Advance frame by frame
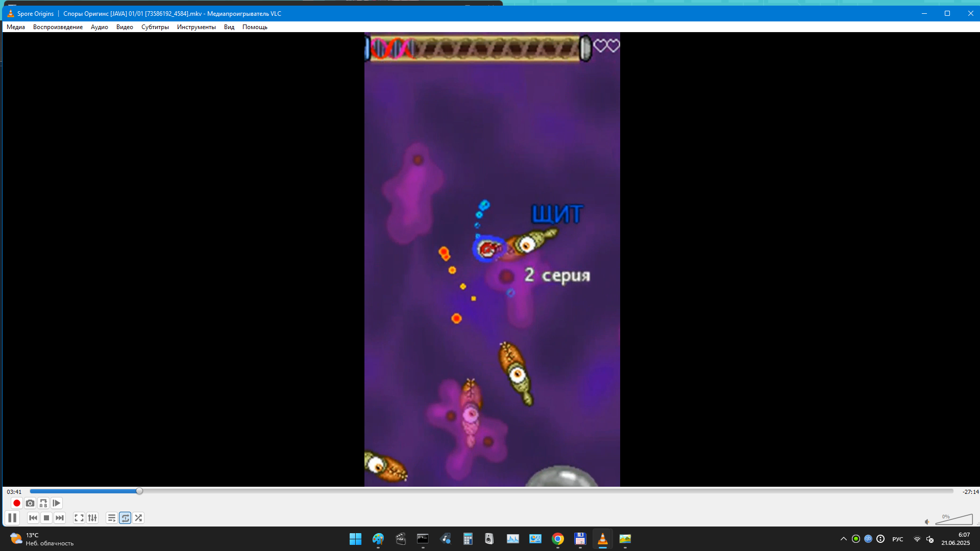980x551 pixels. point(57,503)
